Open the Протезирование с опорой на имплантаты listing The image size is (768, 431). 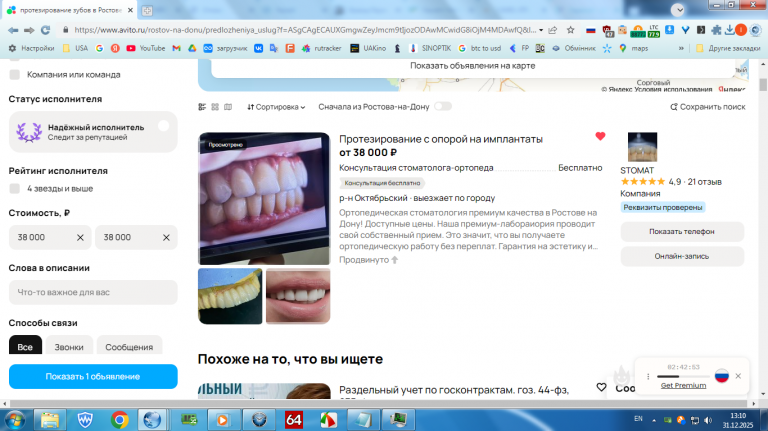click(x=441, y=139)
